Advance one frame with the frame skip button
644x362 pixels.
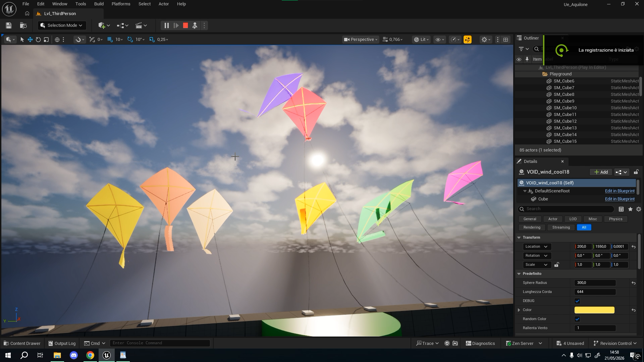[x=176, y=25]
